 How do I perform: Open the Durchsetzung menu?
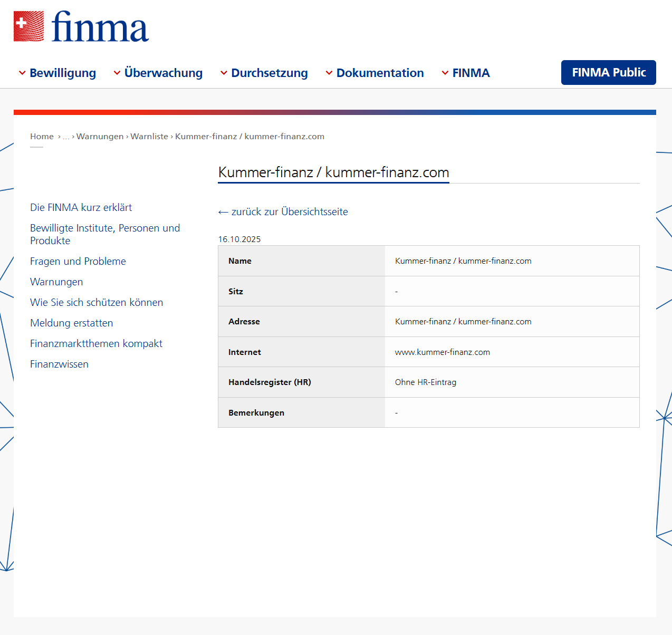point(270,73)
